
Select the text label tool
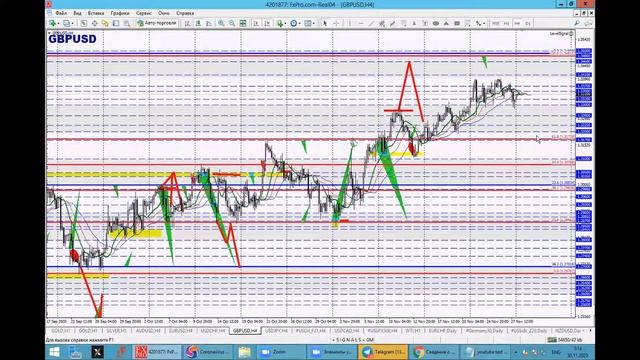(425, 23)
